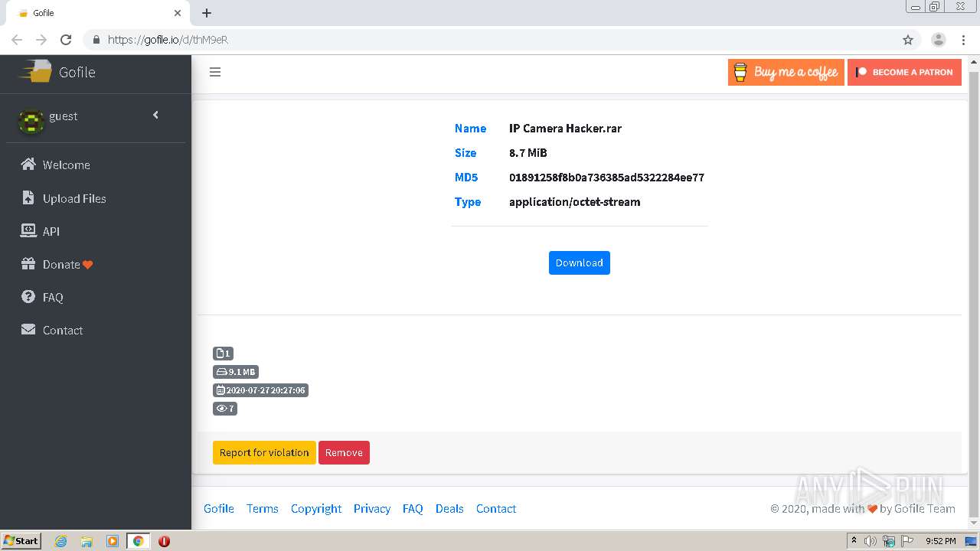This screenshot has height=551, width=980.
Task: Click the blue Download button
Action: (580, 262)
